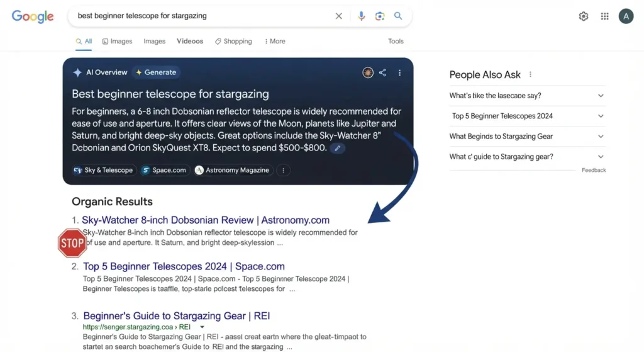Click the People Also Ask heading
The image size is (644, 352).
tap(485, 74)
